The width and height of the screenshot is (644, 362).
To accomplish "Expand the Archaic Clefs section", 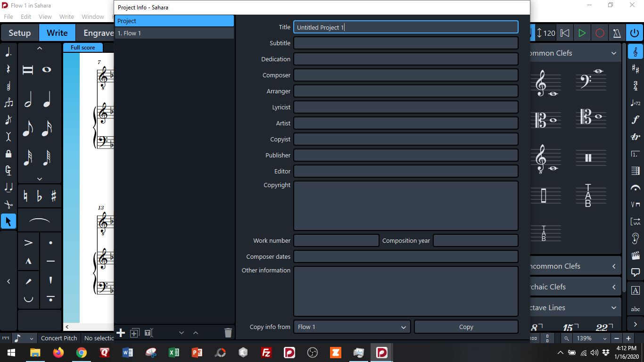I will point(614,287).
